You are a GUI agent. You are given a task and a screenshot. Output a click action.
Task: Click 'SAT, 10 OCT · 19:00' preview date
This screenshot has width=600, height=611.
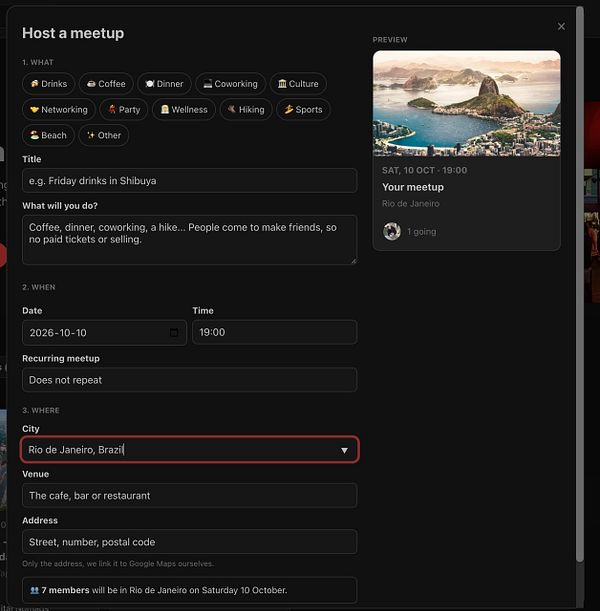tap(424, 170)
